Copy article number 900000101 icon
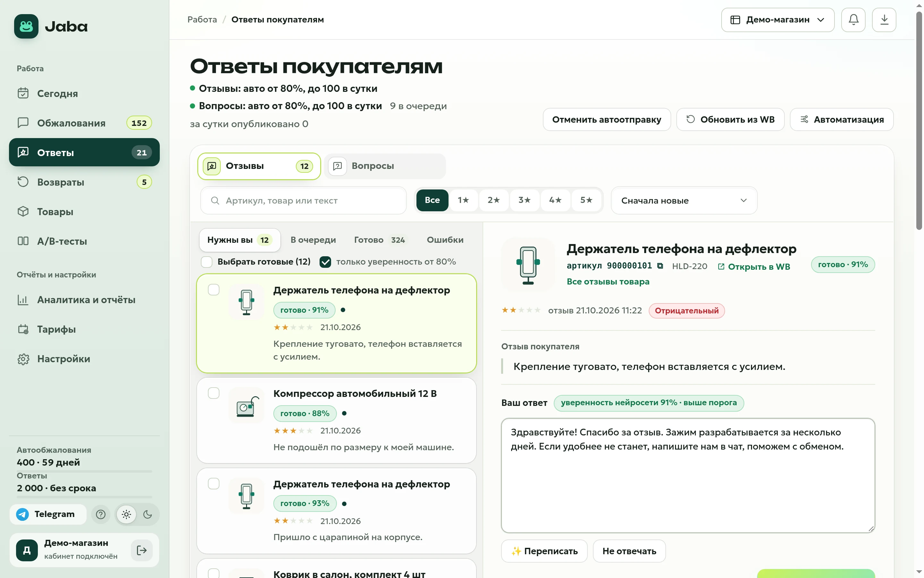Viewport: 924px width, 578px height. click(660, 266)
